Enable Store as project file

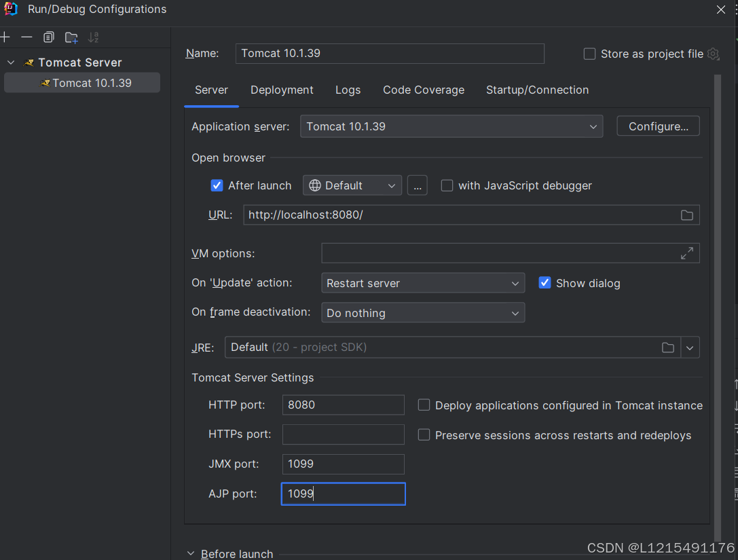pos(589,54)
